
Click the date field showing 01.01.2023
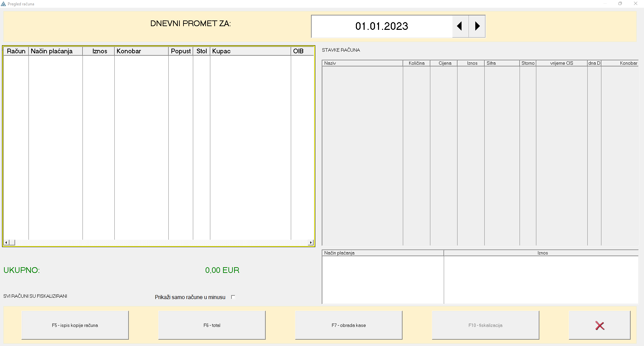[x=381, y=26]
